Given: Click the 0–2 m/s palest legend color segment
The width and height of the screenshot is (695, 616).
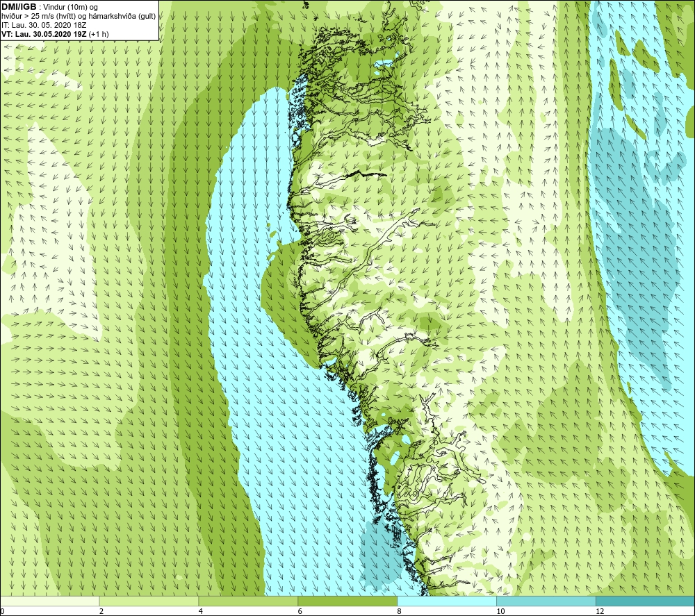Looking at the screenshot, I should pos(49,601).
